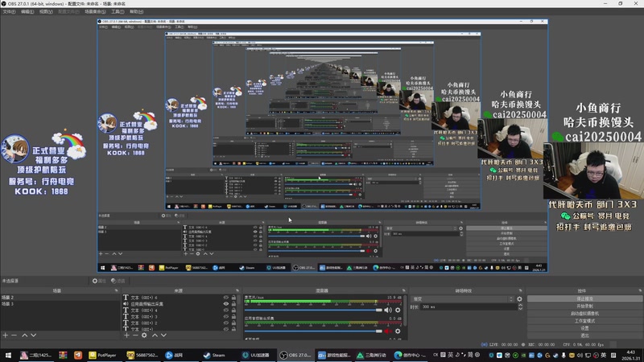The width and height of the screenshot is (644, 362).
Task: Remove selected source with the minus icon
Action: tap(135, 335)
